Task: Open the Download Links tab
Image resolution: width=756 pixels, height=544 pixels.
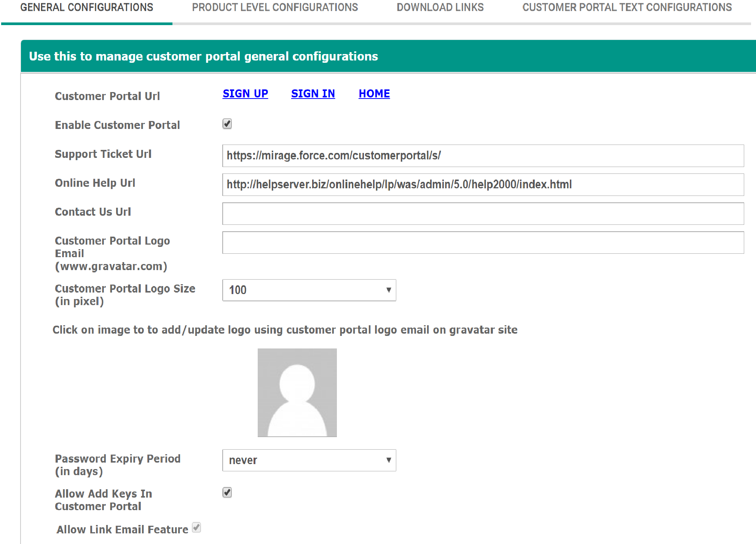Action: 440,8
